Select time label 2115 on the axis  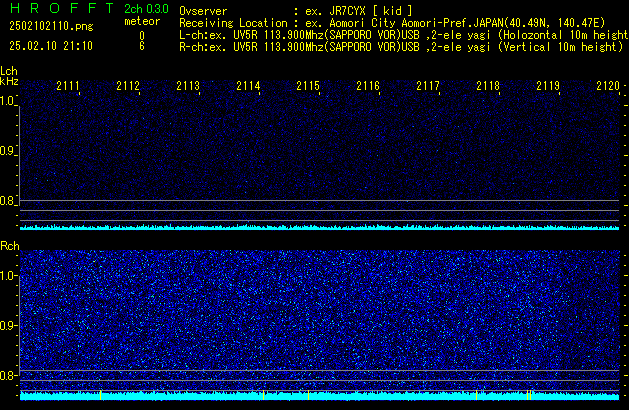click(x=308, y=86)
